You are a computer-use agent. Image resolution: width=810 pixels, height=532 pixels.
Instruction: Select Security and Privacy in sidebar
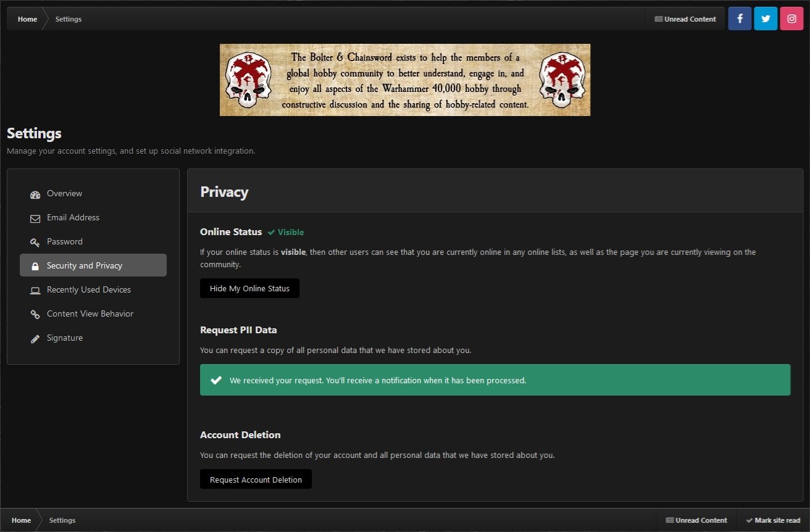click(85, 265)
